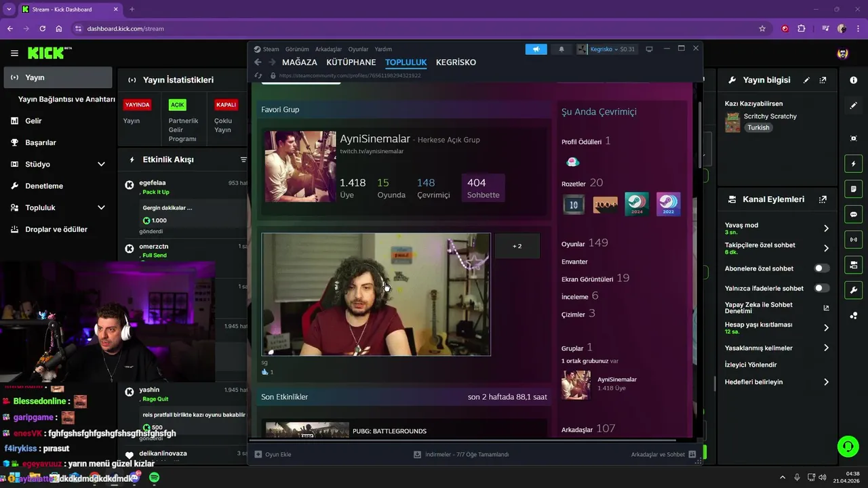Select Başarılar in Kick sidebar
The image size is (868, 488).
click(58, 142)
